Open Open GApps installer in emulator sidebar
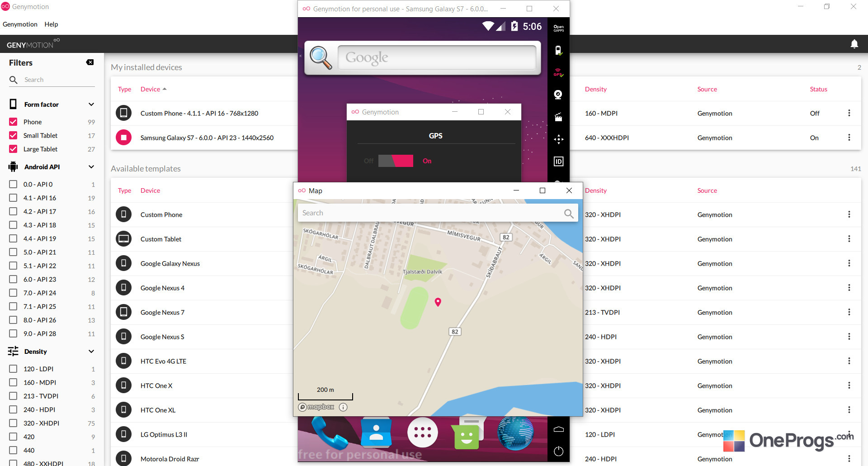Image resolution: width=868 pixels, height=466 pixels. coord(559,29)
